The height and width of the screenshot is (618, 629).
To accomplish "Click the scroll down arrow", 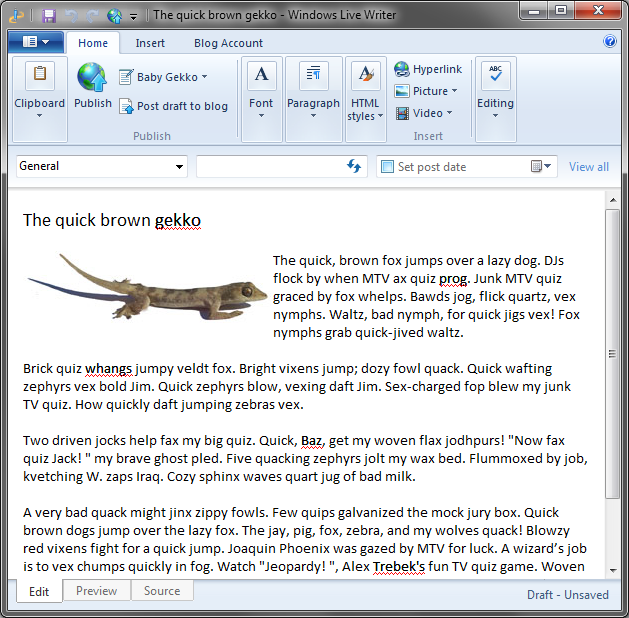I will pyautogui.click(x=613, y=570).
